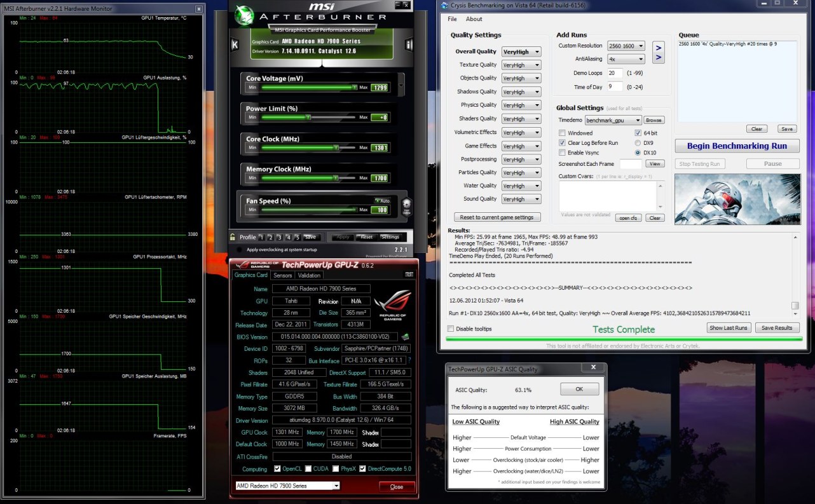Open the Custom Resolution dropdown
815x504 pixels.
[x=626, y=46]
